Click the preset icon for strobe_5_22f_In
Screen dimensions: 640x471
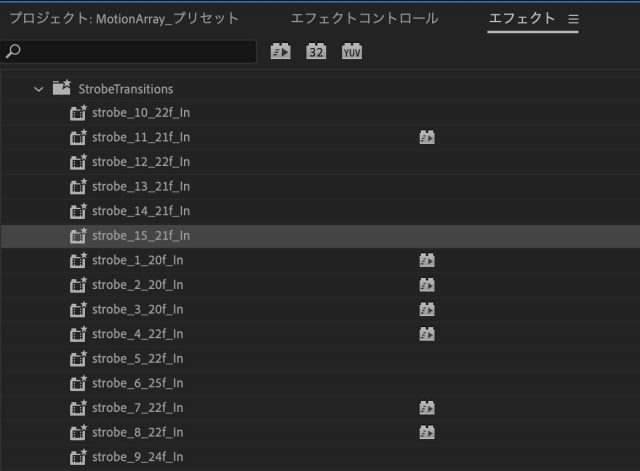tap(78, 359)
